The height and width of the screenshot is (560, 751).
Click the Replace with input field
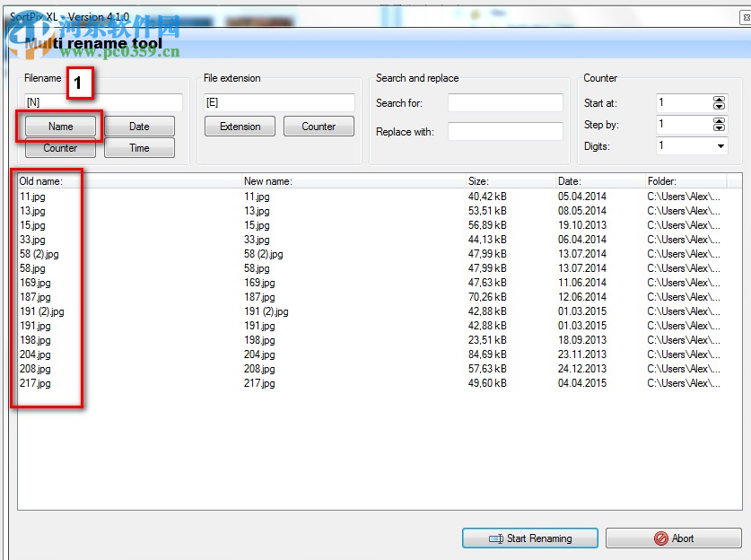click(505, 131)
